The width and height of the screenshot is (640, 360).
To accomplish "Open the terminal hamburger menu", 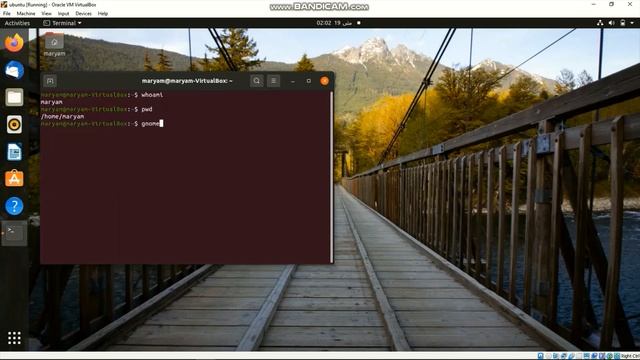I will point(273,81).
